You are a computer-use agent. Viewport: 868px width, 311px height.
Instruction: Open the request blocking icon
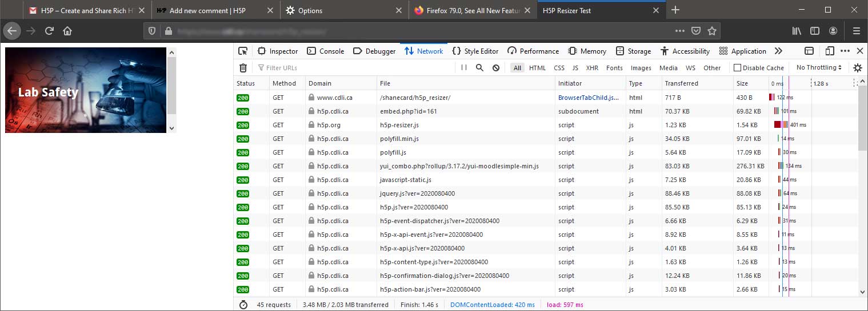click(496, 67)
